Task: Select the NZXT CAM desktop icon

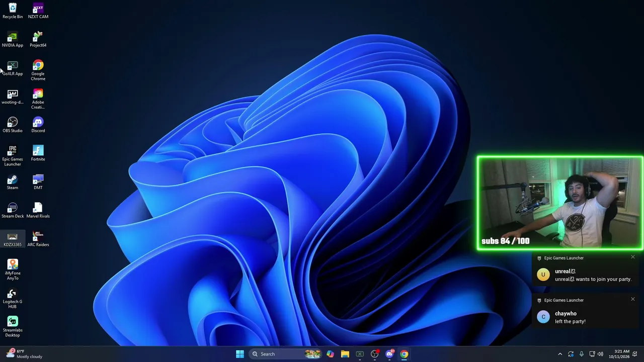Action: pos(38,11)
